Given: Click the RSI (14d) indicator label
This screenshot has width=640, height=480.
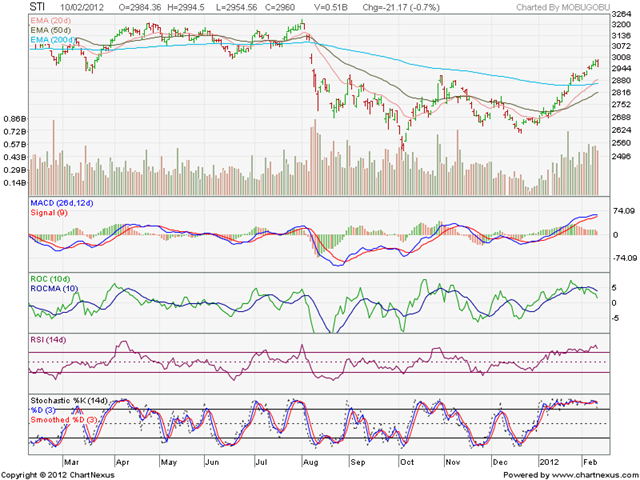Looking at the screenshot, I should coord(48,340).
